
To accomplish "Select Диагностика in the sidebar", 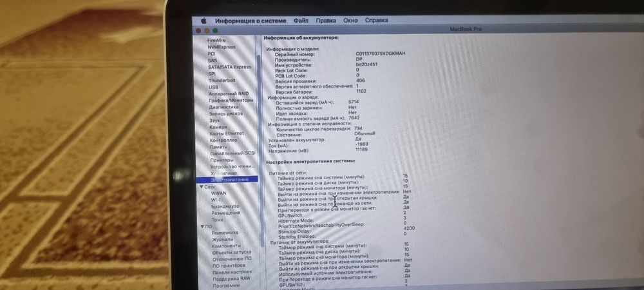I will click(x=224, y=107).
